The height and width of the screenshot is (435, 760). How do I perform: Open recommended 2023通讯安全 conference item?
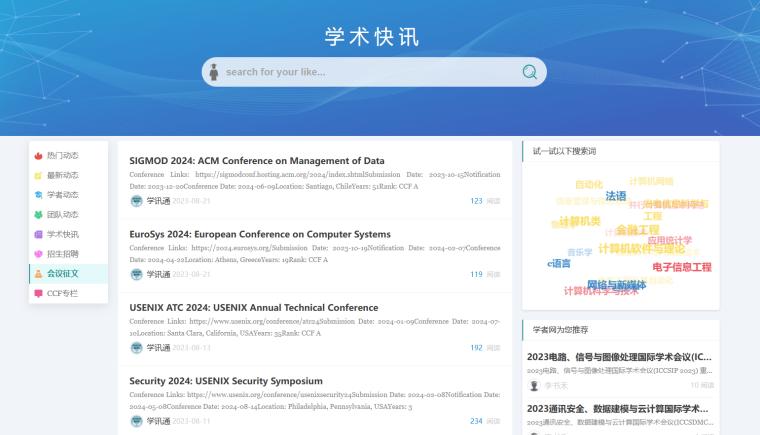(x=619, y=408)
